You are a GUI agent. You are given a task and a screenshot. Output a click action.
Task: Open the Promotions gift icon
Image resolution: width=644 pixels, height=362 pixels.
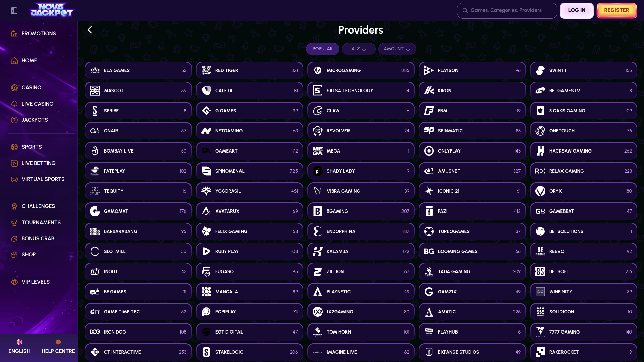14,34
